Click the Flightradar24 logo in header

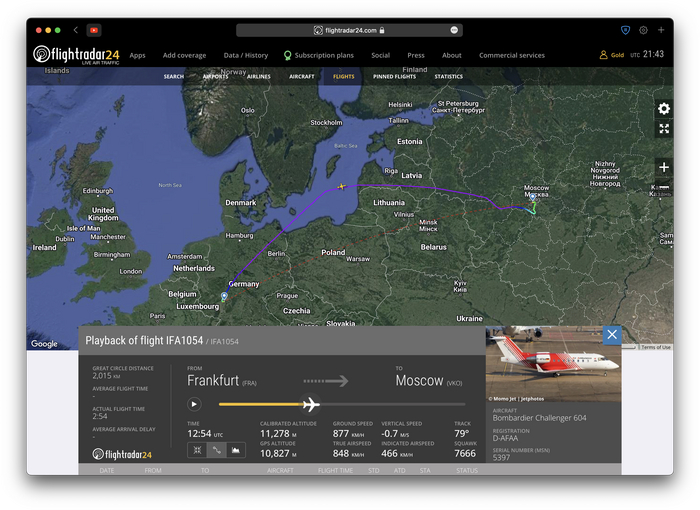coord(76,55)
